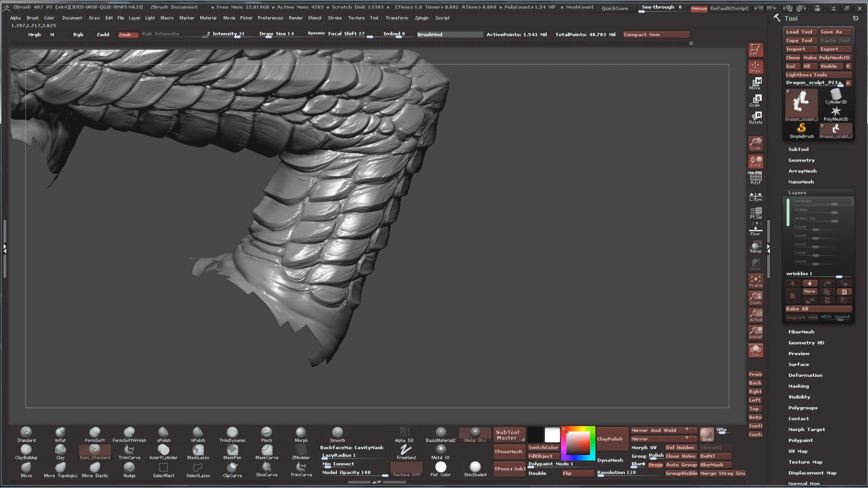Open the Render menu

click(295, 18)
